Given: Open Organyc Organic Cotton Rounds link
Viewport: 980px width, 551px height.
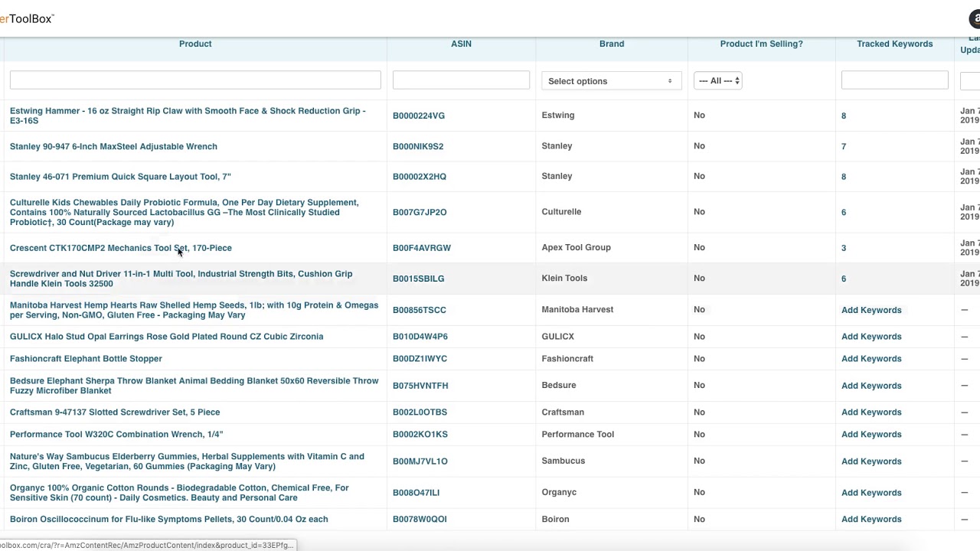Looking at the screenshot, I should click(x=179, y=493).
